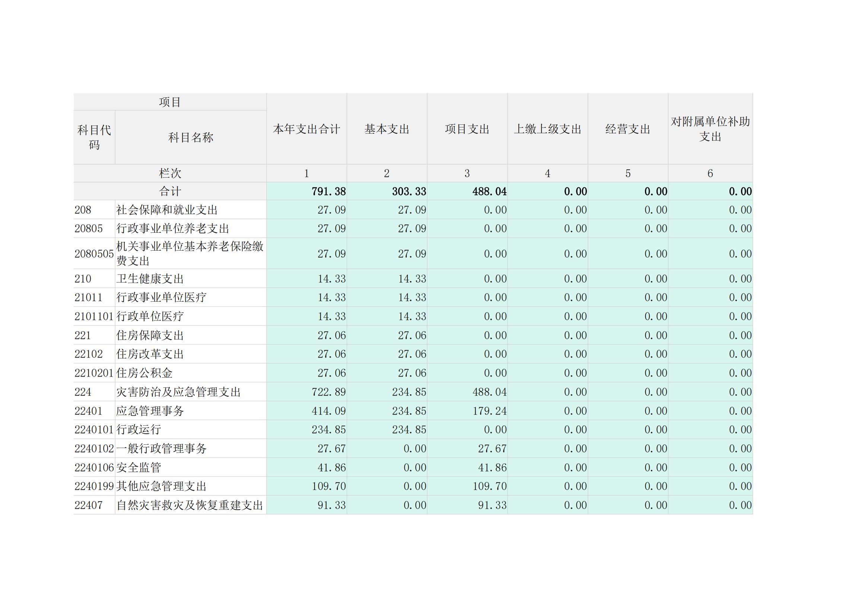Select the row 行政单位医疗
868x613 pixels.
[413, 316]
